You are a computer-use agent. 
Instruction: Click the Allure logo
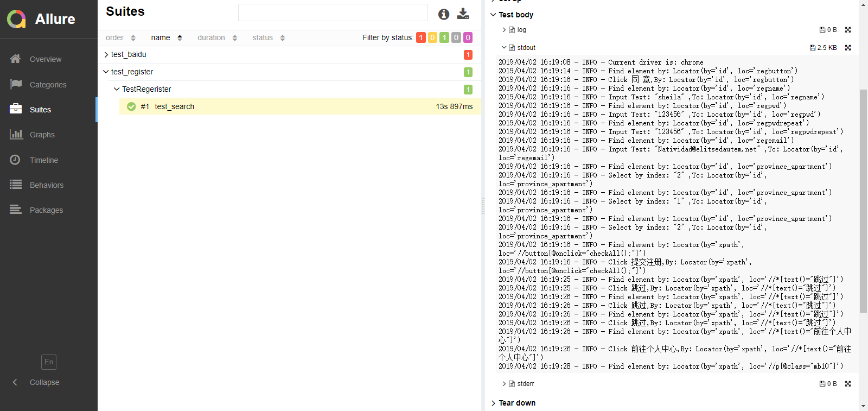(16, 19)
